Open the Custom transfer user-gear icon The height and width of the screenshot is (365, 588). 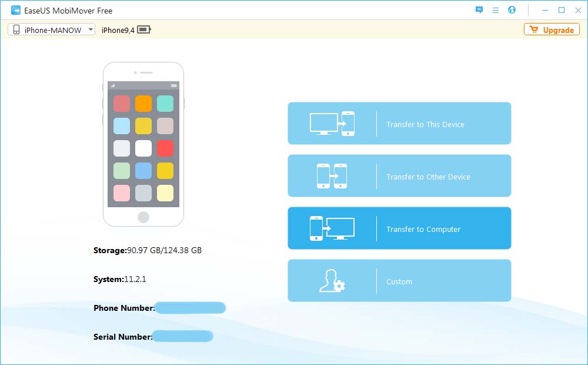click(x=332, y=281)
